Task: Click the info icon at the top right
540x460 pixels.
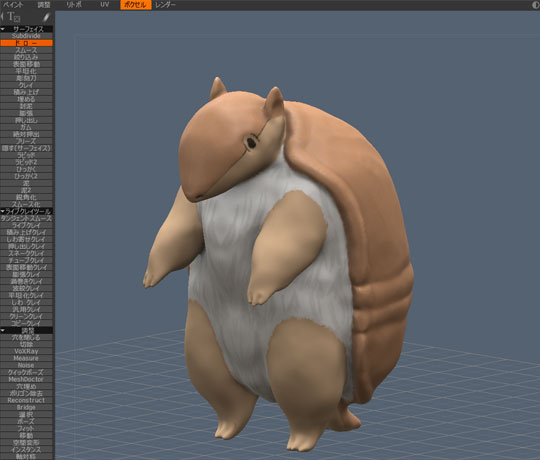Action: (x=536, y=5)
